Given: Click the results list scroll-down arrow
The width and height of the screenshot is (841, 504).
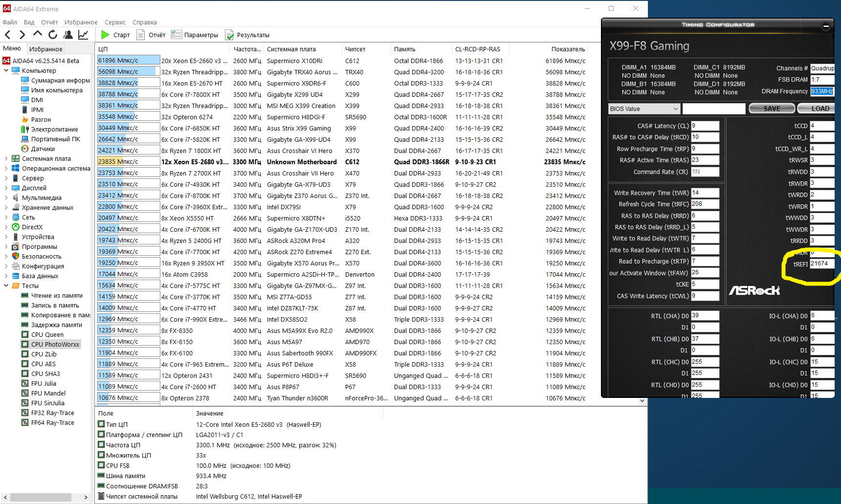Looking at the screenshot, I should (642, 401).
